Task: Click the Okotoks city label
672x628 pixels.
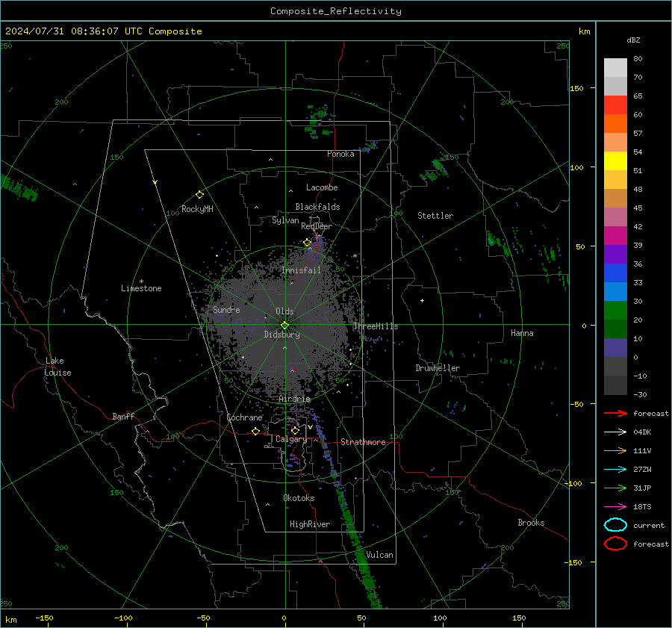Action: click(x=299, y=498)
